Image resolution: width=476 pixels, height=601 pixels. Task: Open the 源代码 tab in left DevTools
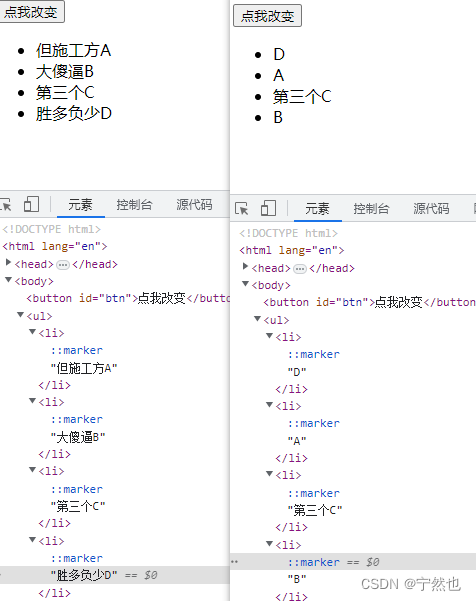(194, 204)
